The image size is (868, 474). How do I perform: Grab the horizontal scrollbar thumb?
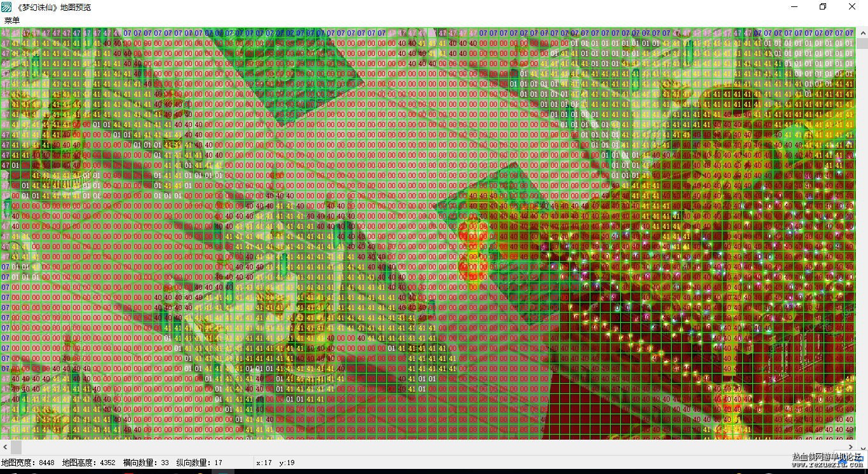[x=16, y=447]
